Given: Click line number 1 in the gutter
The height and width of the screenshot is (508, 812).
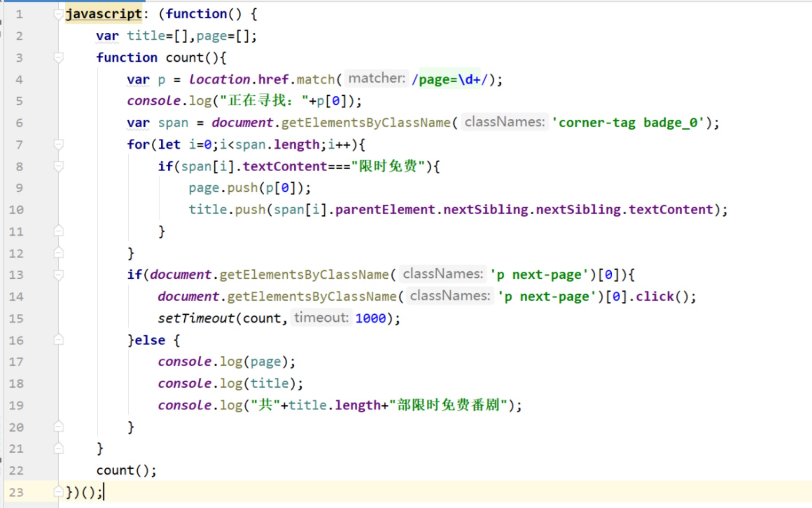Looking at the screenshot, I should pyautogui.click(x=19, y=15).
